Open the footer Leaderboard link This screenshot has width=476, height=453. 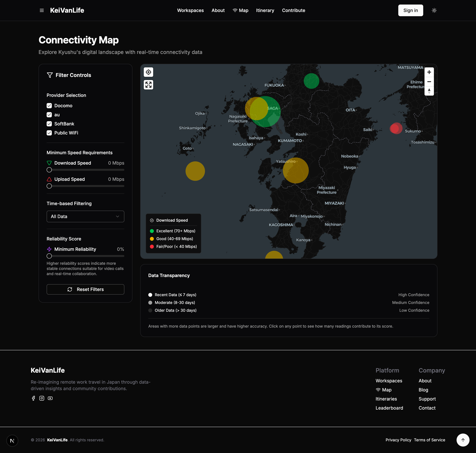click(389, 408)
